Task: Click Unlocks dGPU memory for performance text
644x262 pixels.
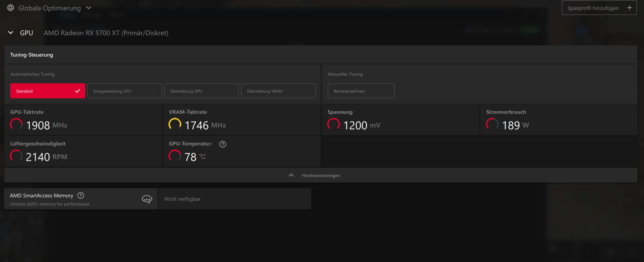Action: pos(50,204)
